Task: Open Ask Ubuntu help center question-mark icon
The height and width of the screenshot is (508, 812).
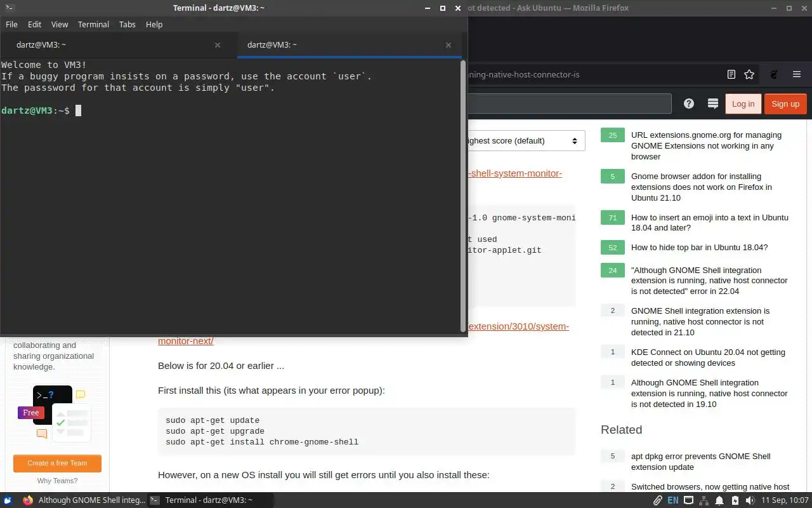Action: (x=689, y=104)
